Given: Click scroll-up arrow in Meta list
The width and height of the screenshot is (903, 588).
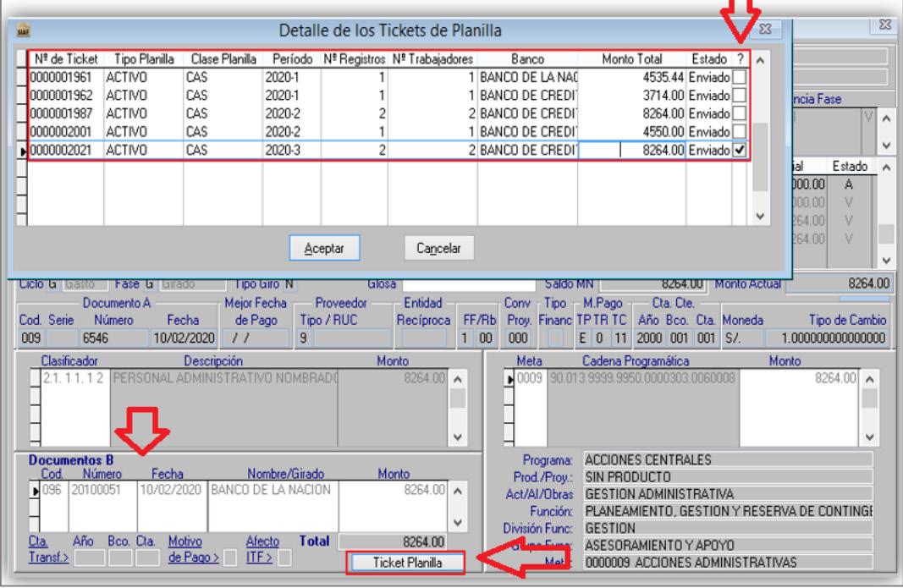Looking at the screenshot, I should pos(870,380).
